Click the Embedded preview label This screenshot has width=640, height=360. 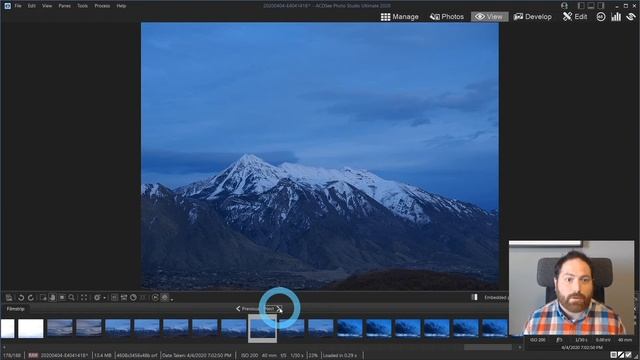coord(496,298)
